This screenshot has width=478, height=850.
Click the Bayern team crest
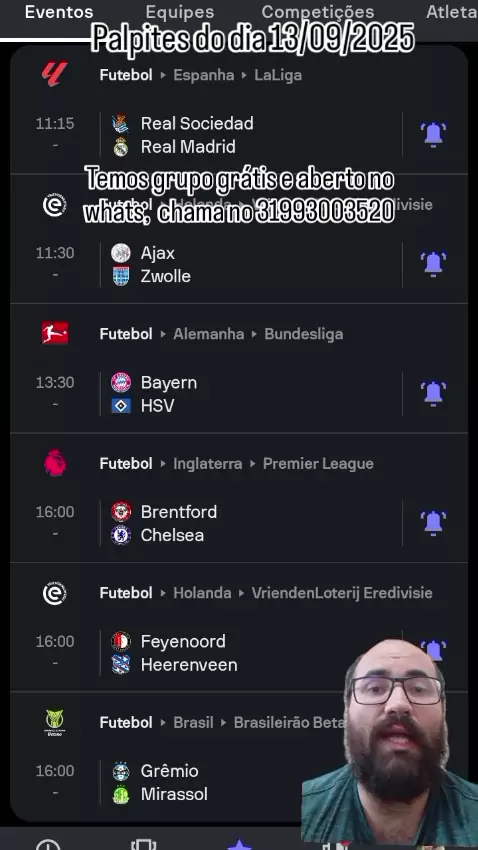pos(121,382)
